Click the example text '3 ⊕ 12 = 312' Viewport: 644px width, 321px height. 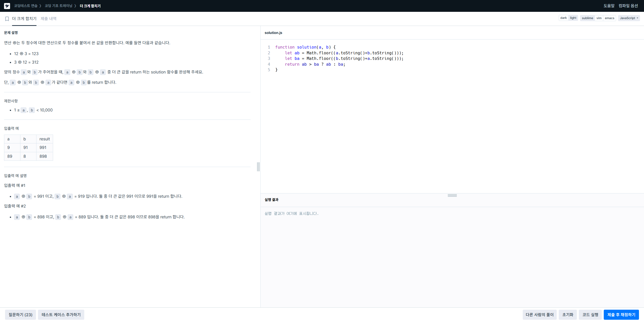[26, 62]
